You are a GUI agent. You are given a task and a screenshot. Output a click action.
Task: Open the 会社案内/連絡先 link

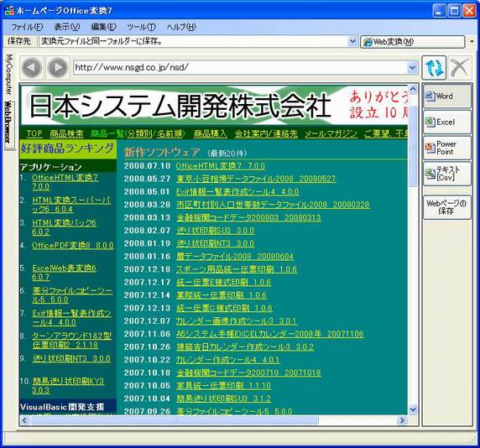point(266,133)
